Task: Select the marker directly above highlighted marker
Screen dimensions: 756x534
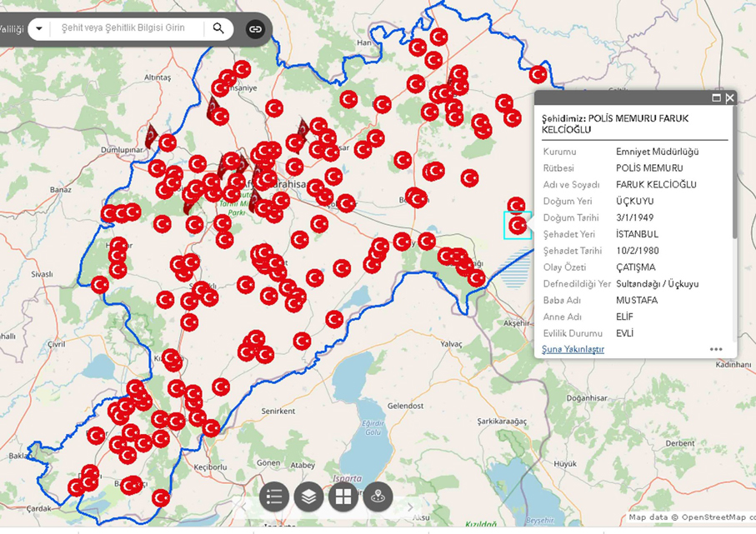Action: pos(516,206)
